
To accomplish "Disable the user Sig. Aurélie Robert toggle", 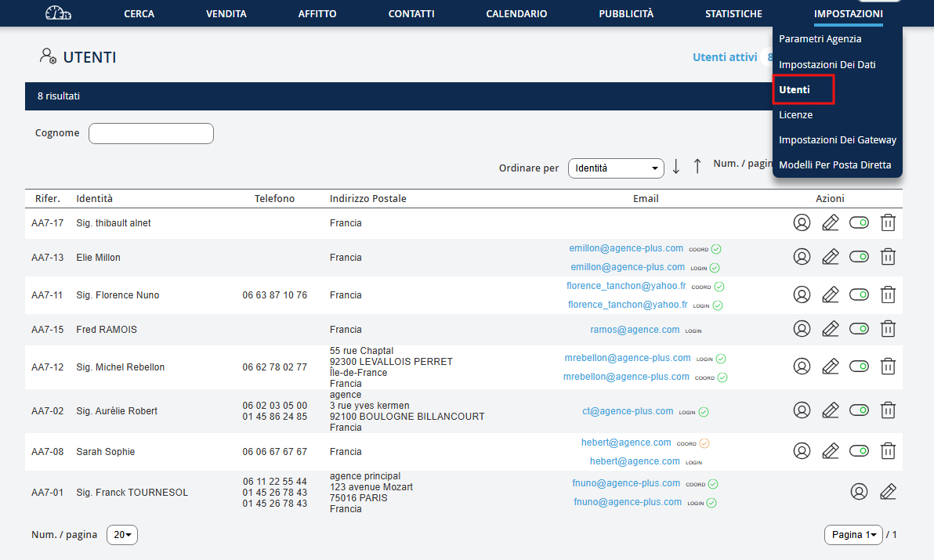I will (x=860, y=410).
